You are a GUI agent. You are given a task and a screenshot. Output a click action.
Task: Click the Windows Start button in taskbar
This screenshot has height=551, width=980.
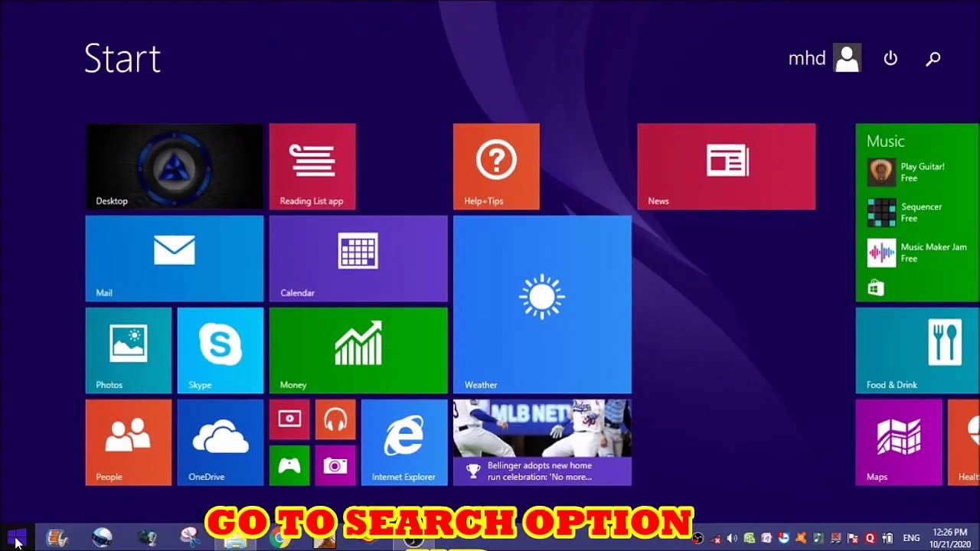click(x=16, y=538)
